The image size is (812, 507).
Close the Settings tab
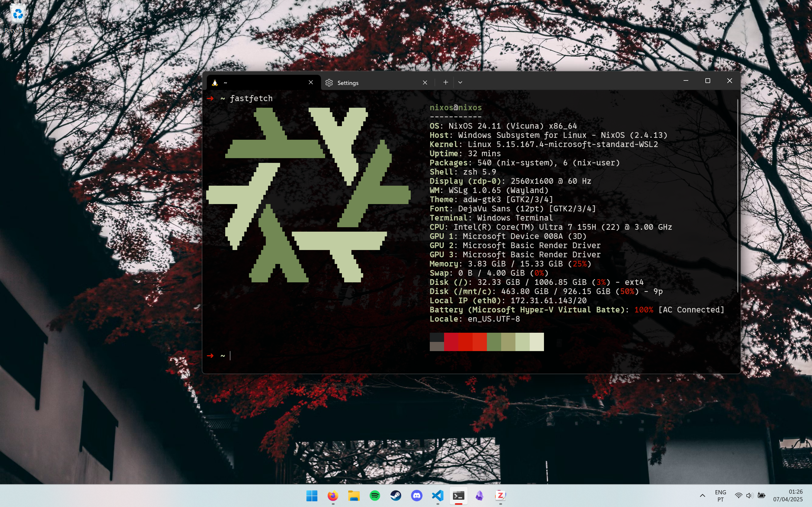click(425, 83)
